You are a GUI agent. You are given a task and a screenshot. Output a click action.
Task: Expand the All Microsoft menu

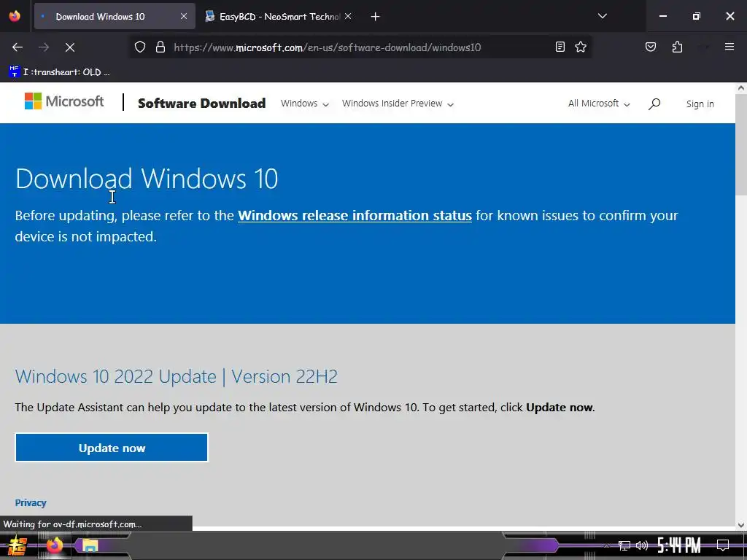[x=599, y=104]
